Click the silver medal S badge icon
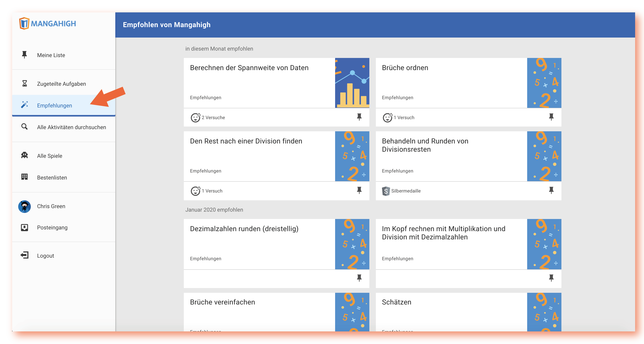 coord(386,191)
